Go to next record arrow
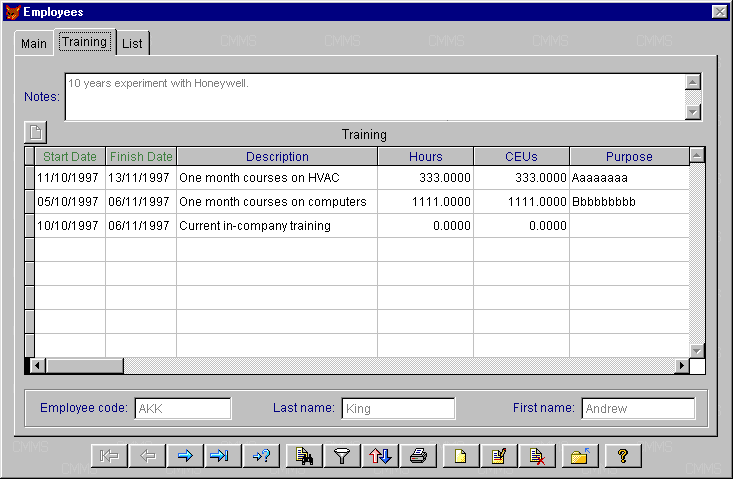Image resolution: width=733 pixels, height=479 pixels. pos(184,456)
